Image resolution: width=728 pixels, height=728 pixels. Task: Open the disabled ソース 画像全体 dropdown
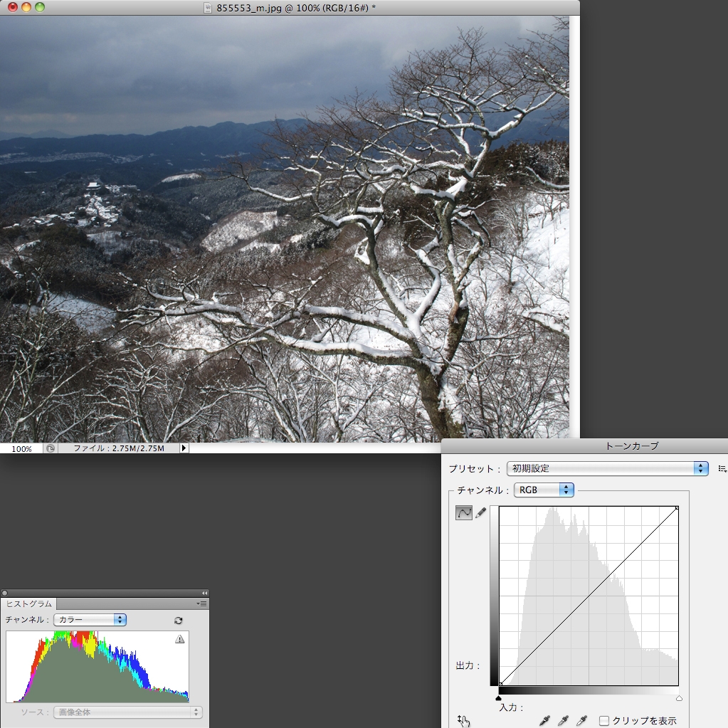tap(127, 712)
